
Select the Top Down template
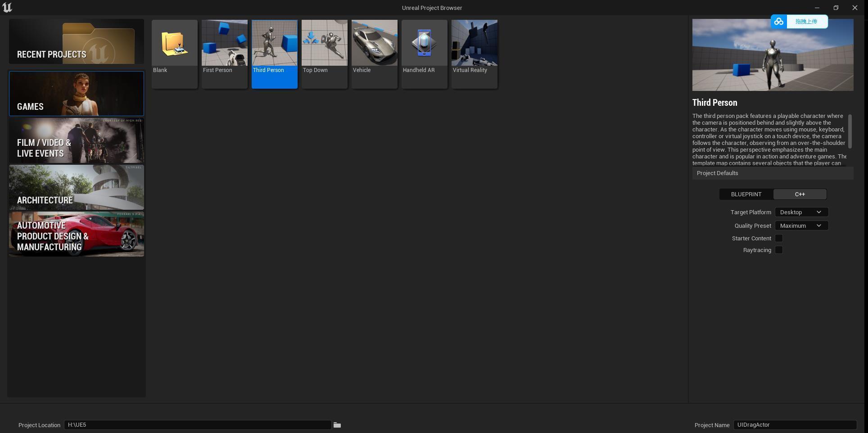[x=324, y=54]
